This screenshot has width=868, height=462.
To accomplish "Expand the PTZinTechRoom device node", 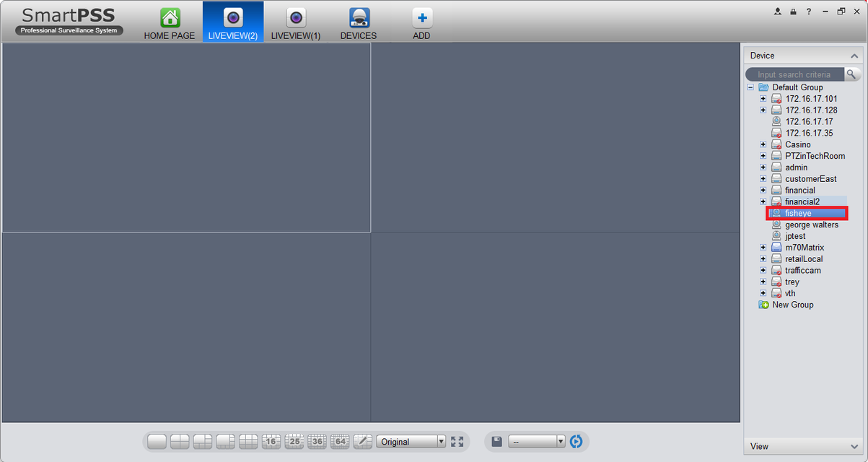I will coord(763,156).
